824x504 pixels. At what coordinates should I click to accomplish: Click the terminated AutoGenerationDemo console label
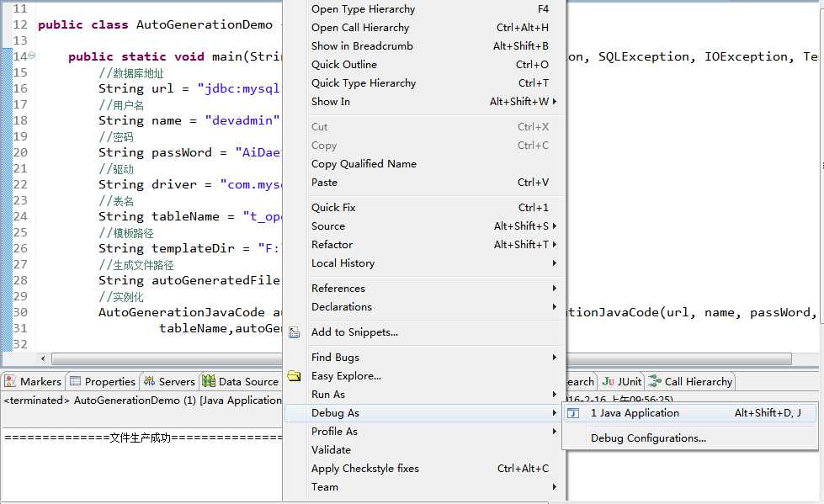pyautogui.click(x=142, y=401)
